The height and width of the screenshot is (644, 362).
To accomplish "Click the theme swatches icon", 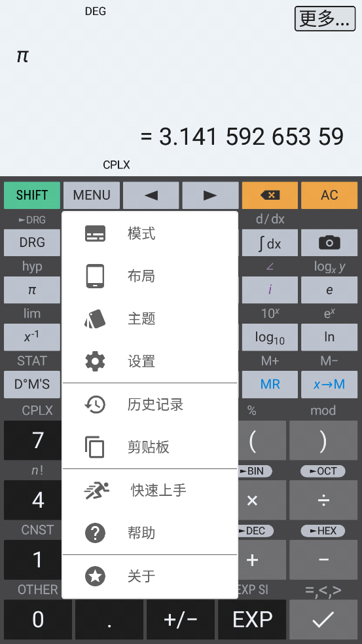I will click(x=95, y=318).
